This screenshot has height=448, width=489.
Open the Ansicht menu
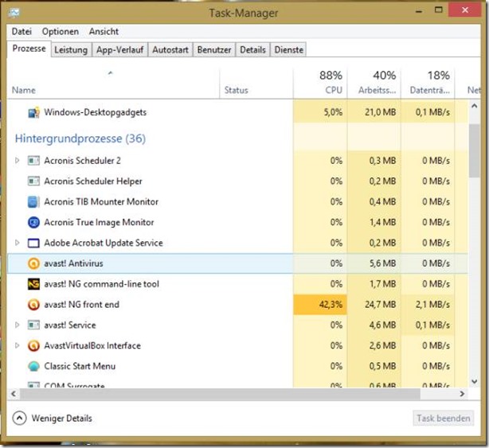pyautogui.click(x=104, y=32)
